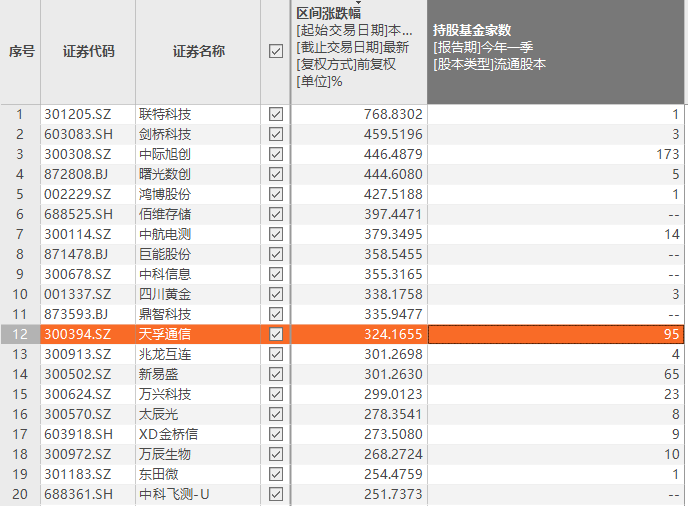Toggle the checkbox for 巨能股份
Screen dimensions: 688x506
(x=276, y=254)
